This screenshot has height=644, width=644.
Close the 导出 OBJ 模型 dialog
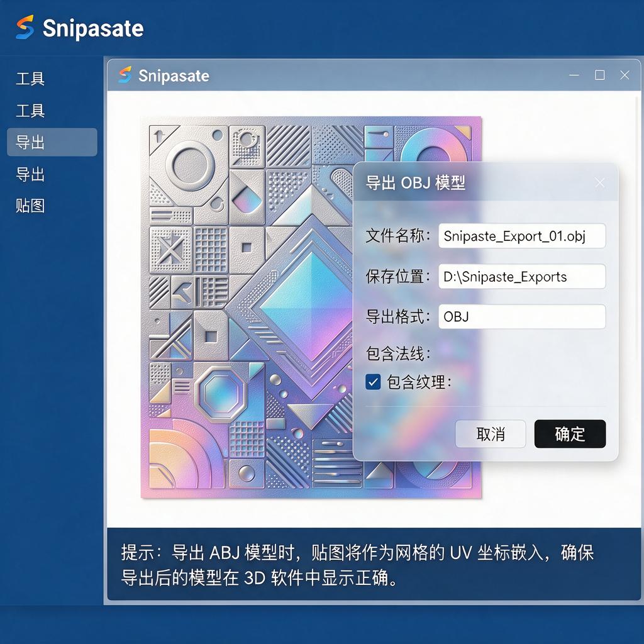point(599,183)
